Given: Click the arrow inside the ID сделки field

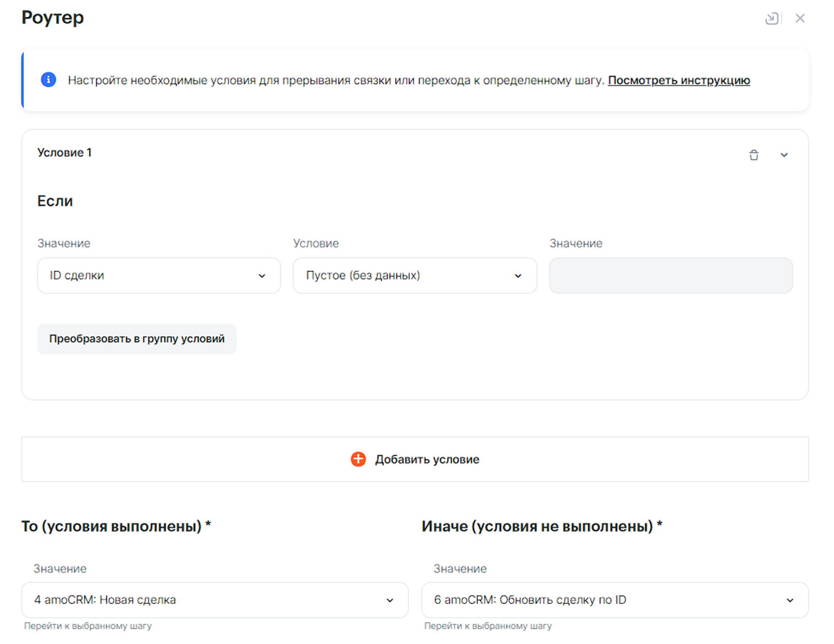Looking at the screenshot, I should point(262,276).
